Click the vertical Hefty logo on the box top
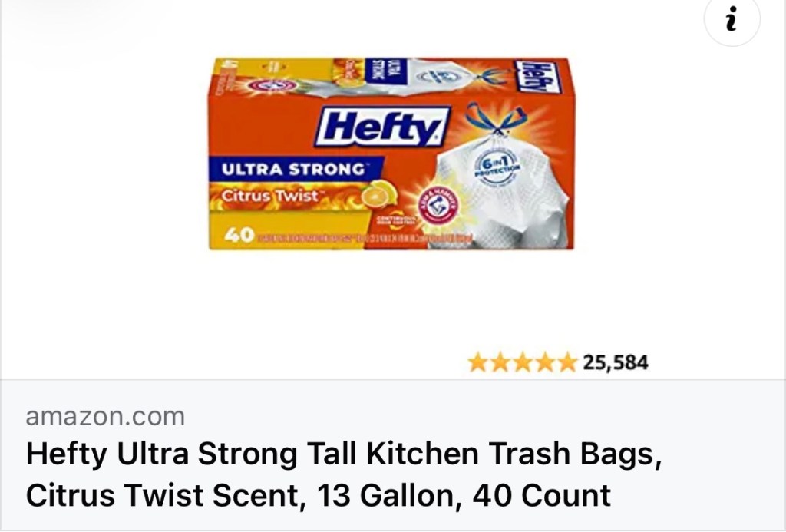Viewport: 786px width, 532px height. [537, 77]
